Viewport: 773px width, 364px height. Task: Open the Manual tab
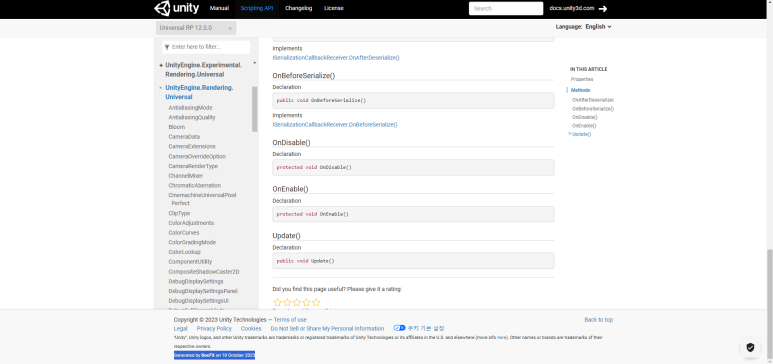[x=219, y=8]
